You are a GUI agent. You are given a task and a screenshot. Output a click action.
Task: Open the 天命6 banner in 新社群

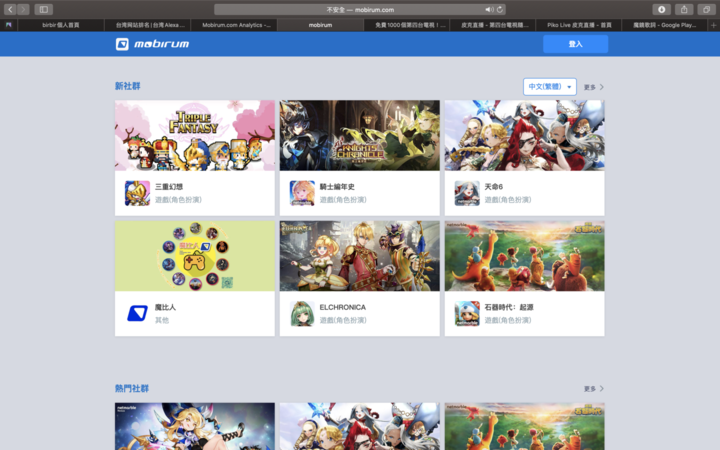tap(524, 135)
